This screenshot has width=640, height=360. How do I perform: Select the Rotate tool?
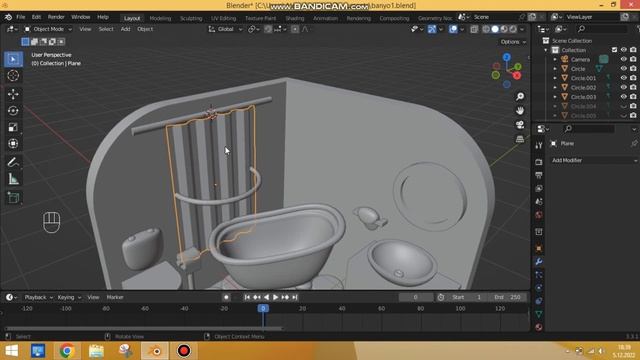coord(13,111)
